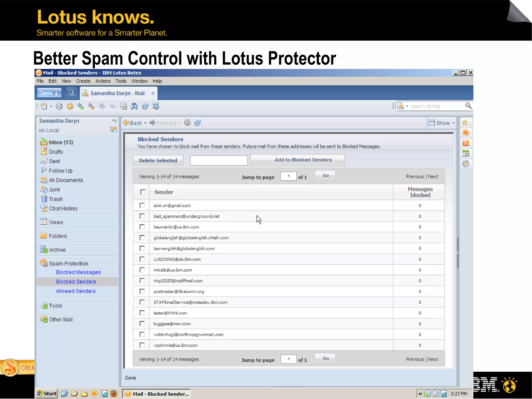Open the Tools menu
This screenshot has width=532, height=399.
(121, 81)
